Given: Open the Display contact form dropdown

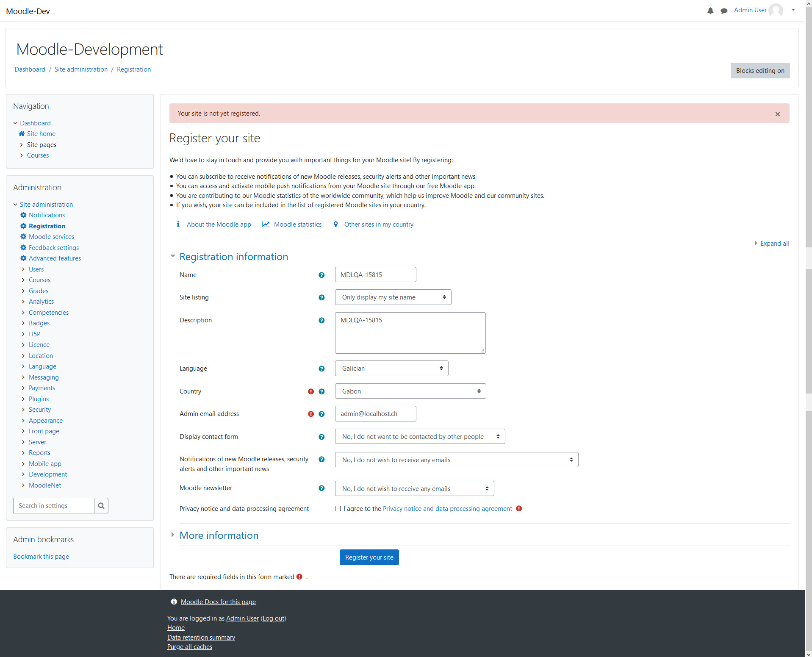Looking at the screenshot, I should pos(420,436).
